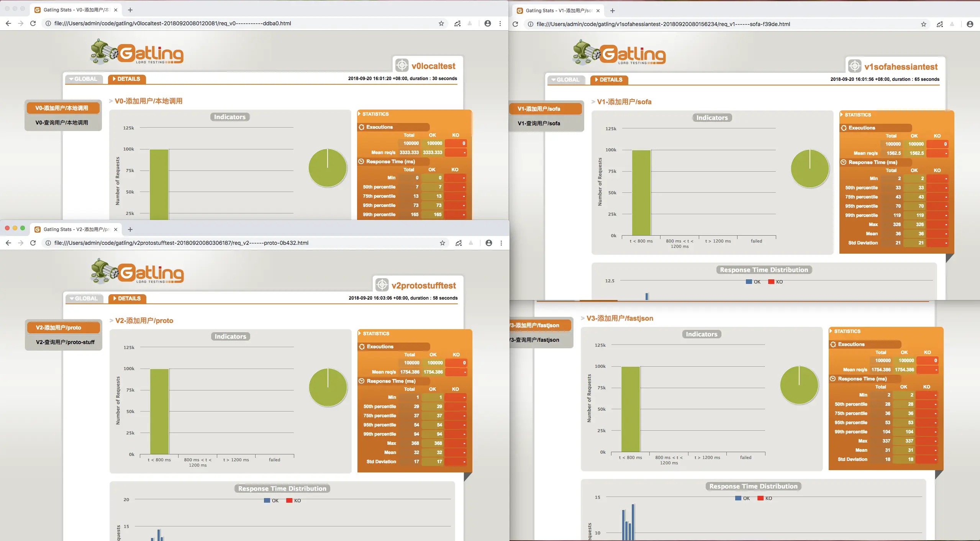Open new tab in V1 sofa window

pyautogui.click(x=612, y=11)
